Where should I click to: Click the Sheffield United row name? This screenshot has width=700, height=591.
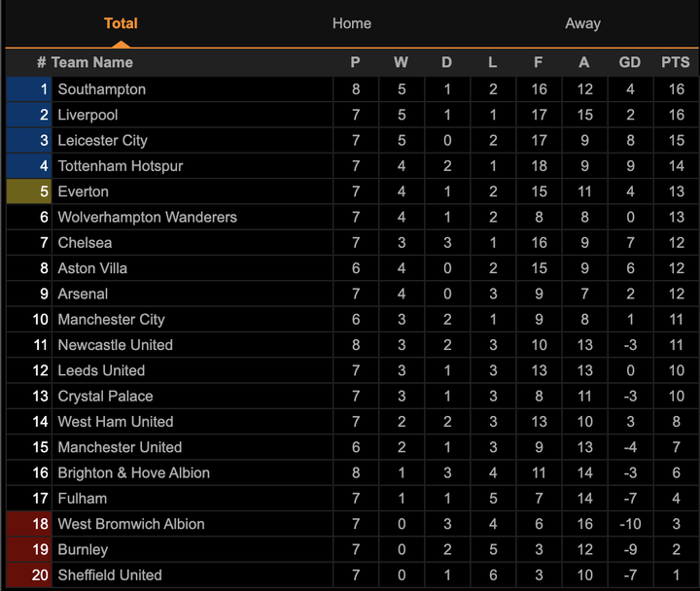110,575
